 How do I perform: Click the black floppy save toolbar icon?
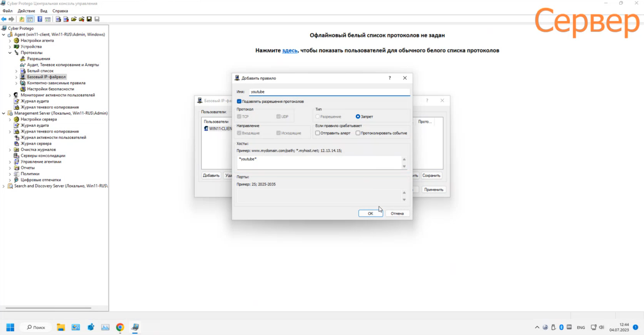coord(89,19)
